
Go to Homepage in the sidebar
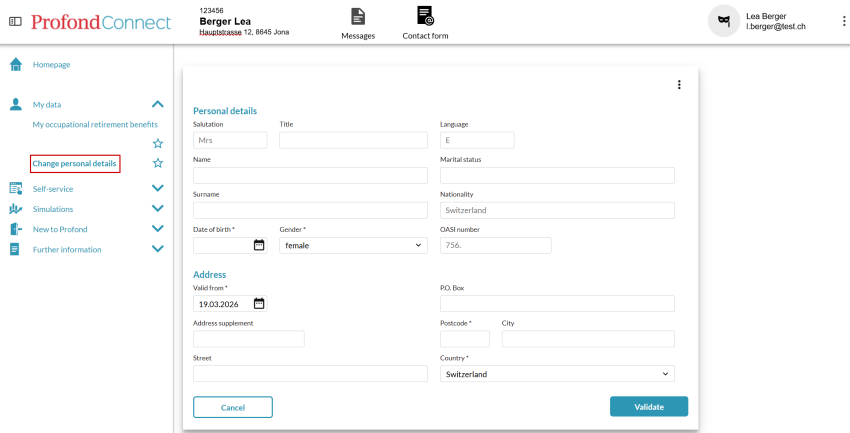point(51,64)
